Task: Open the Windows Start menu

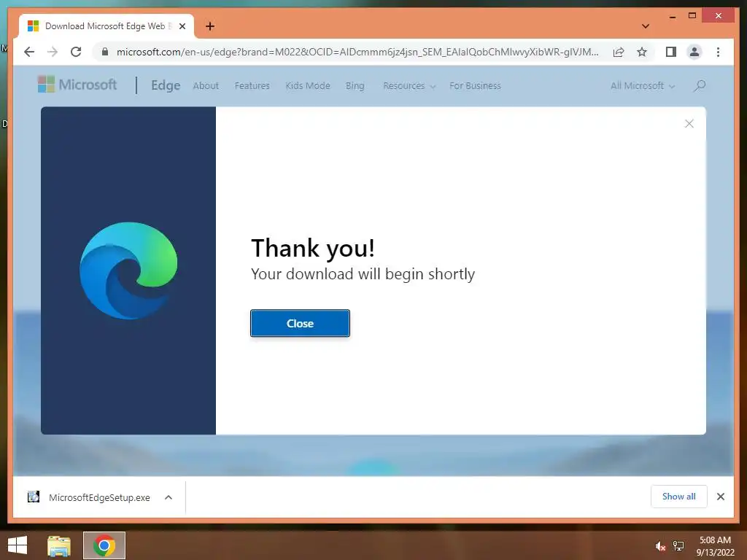Action: coord(18,545)
